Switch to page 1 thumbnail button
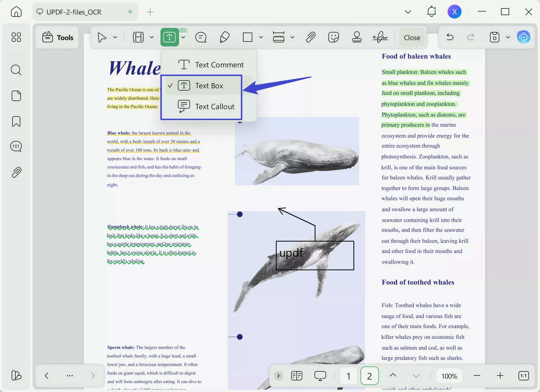Viewport: 540px width, 392px height. tap(348, 376)
